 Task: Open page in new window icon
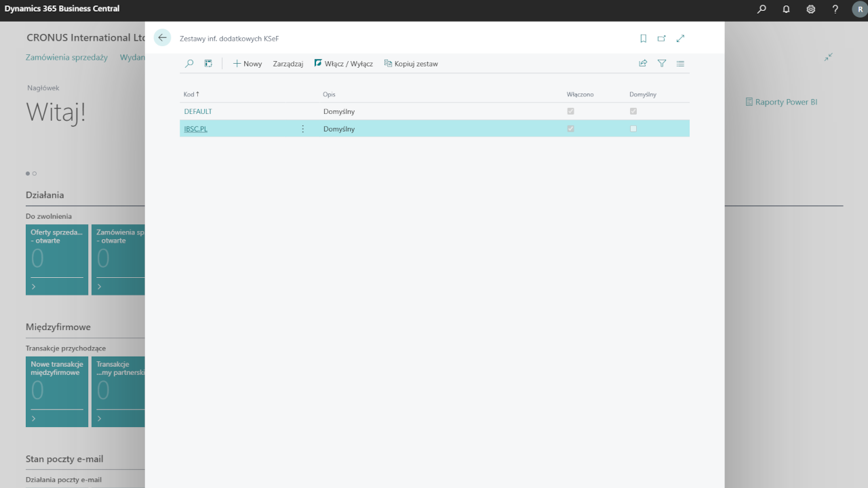pyautogui.click(x=662, y=39)
